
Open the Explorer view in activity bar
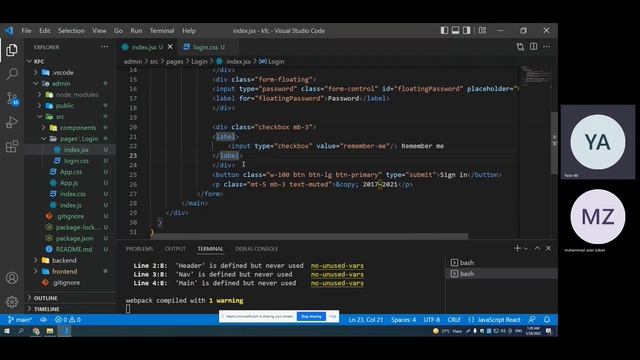[12, 50]
